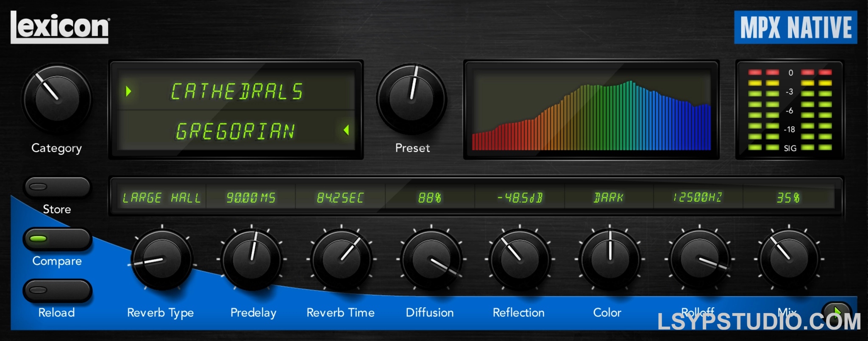Click the 88% diffusion value
This screenshot has height=341, width=868.
tap(430, 198)
